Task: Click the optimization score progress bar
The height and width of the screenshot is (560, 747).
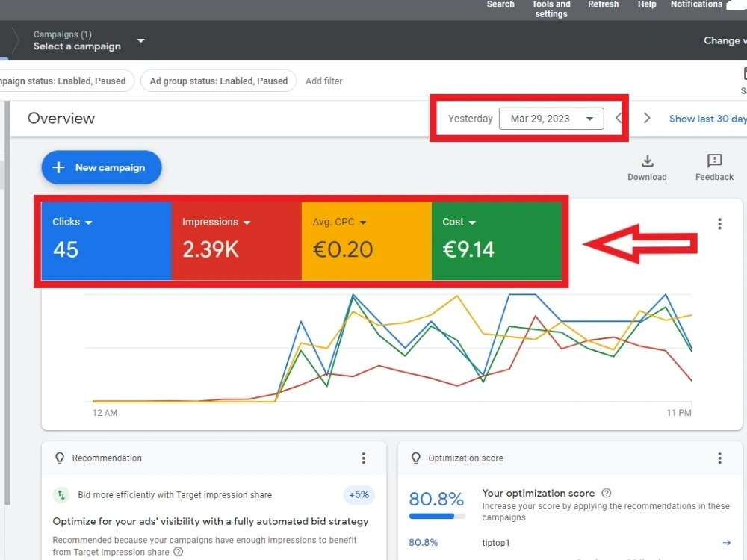Action: (x=437, y=516)
